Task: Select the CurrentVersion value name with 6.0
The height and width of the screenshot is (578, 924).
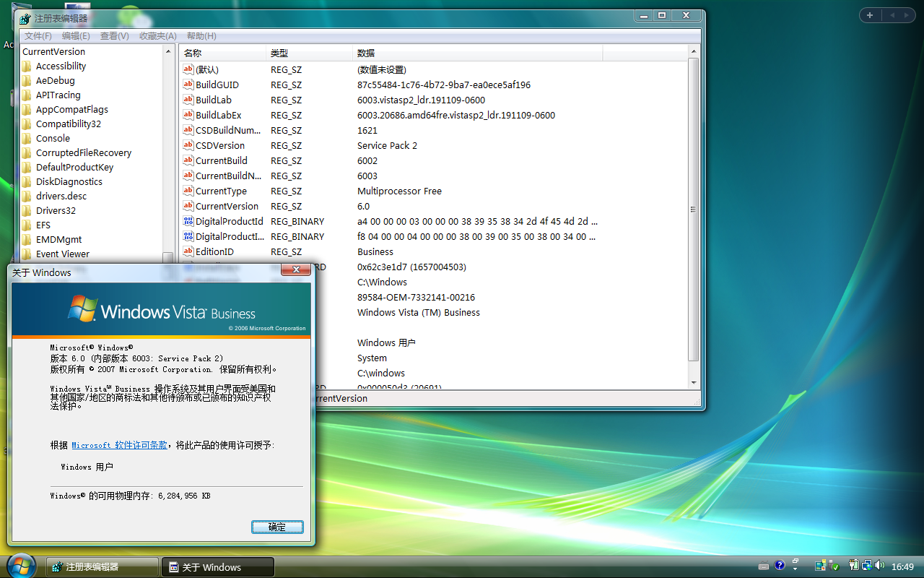Action: tap(227, 206)
